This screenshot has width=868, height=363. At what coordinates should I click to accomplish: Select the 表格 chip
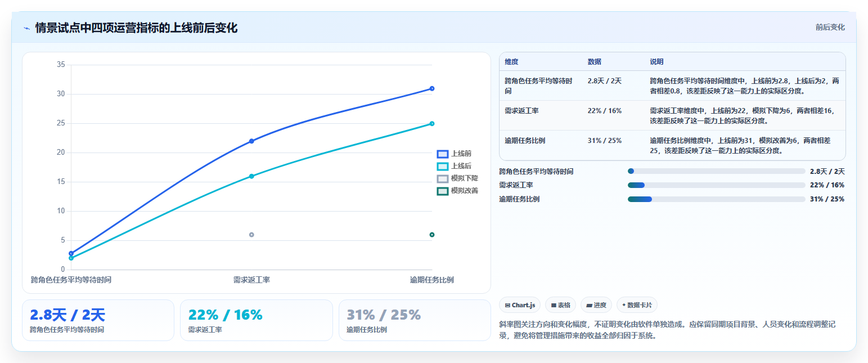pos(560,305)
